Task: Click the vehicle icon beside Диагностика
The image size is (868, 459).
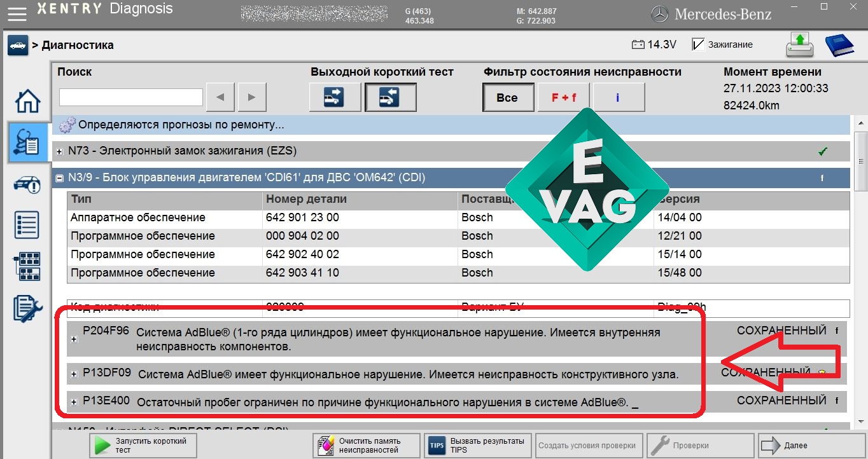Action: pos(18,46)
